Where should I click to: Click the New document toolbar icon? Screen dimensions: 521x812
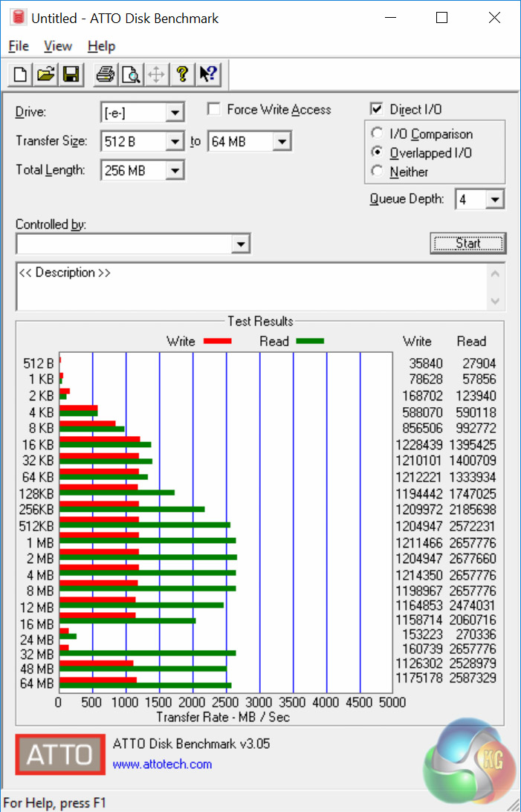[20, 74]
